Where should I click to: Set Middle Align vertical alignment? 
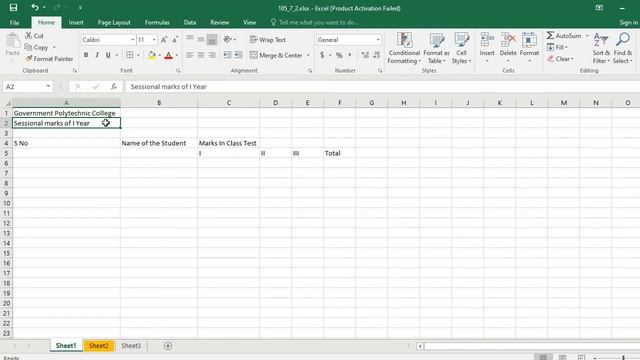coord(201,40)
